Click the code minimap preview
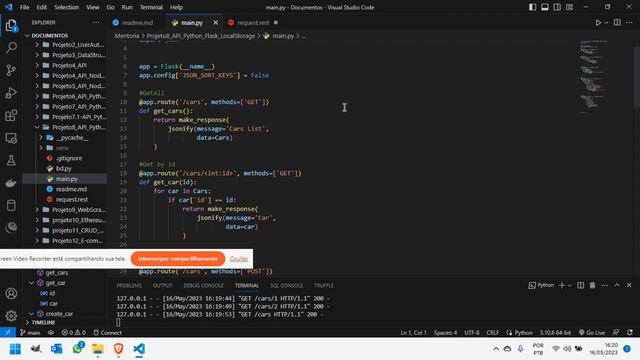Viewport: 640px width, 360px height. pos(593,76)
